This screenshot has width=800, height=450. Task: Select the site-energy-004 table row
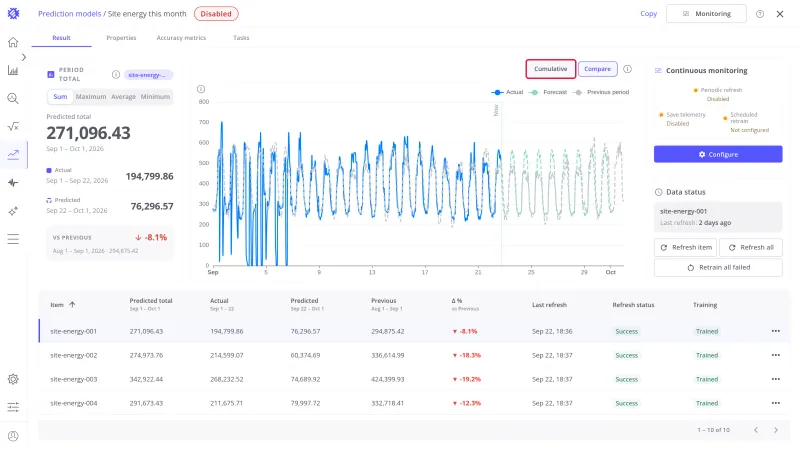point(414,403)
